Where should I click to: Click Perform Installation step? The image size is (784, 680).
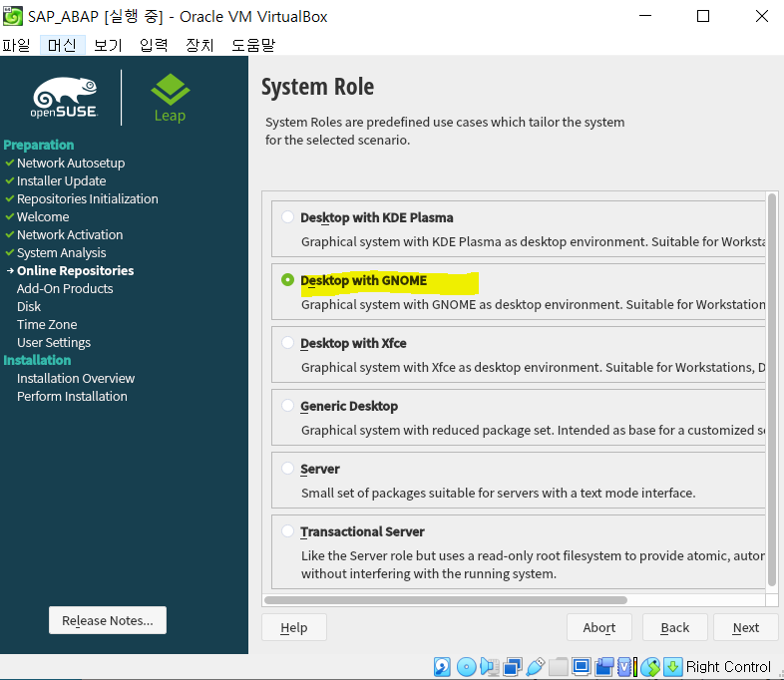coord(72,397)
